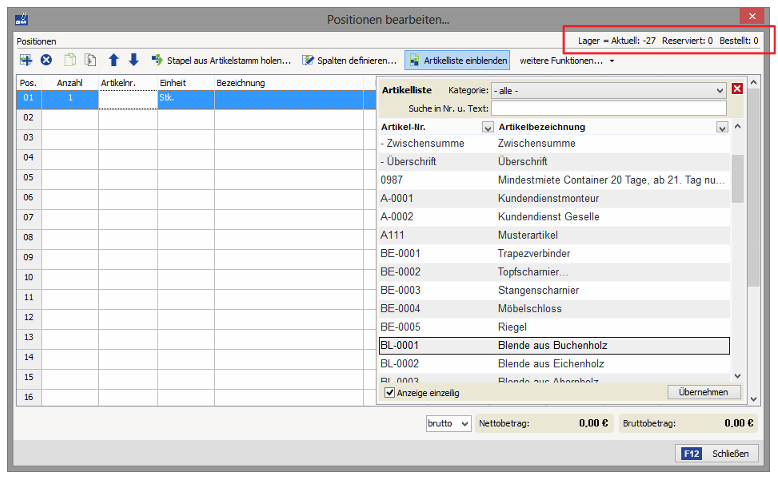Select article A-0002 Kundendienst Geselle

(x=554, y=217)
